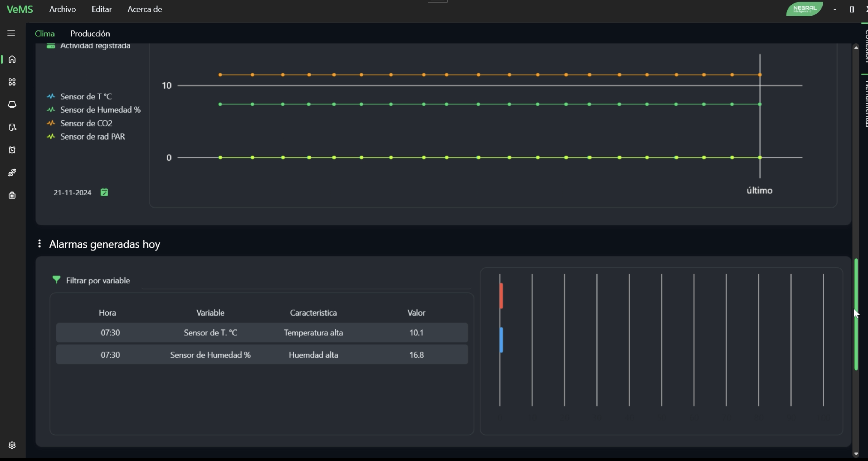868x461 pixels.
Task: Select the dashboard grid icon in sidebar
Action: click(12, 82)
